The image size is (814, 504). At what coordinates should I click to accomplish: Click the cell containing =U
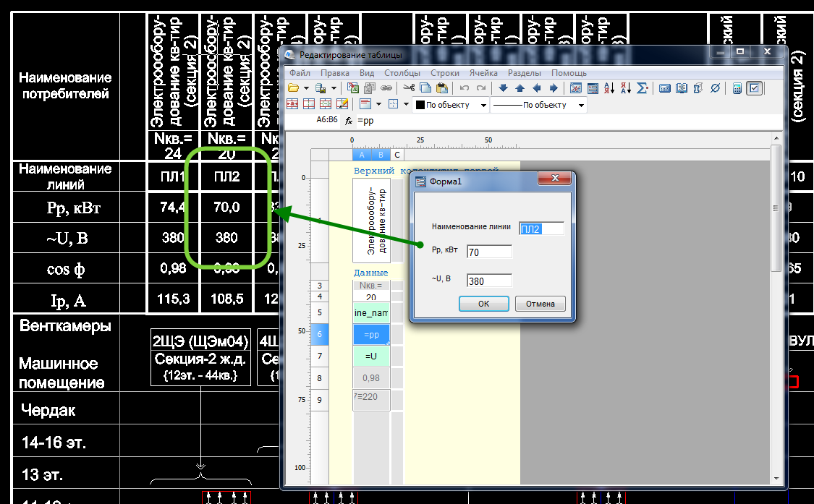pos(371,356)
